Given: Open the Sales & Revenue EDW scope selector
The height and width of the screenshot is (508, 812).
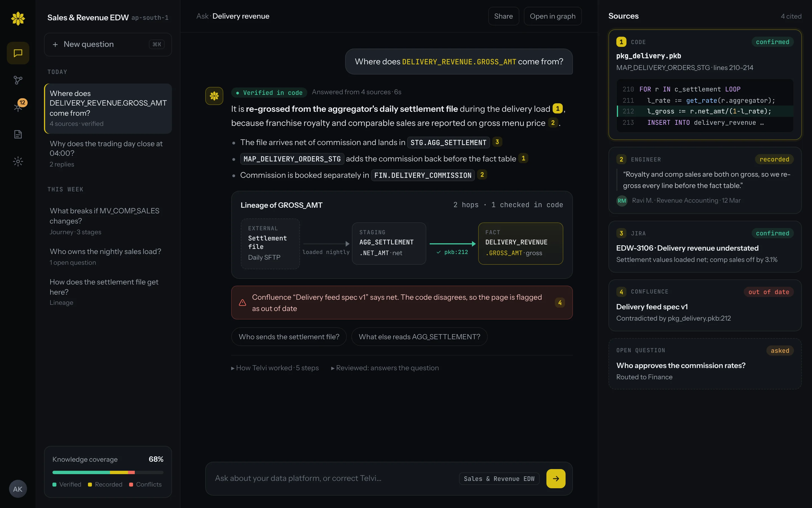Looking at the screenshot, I should (499, 479).
